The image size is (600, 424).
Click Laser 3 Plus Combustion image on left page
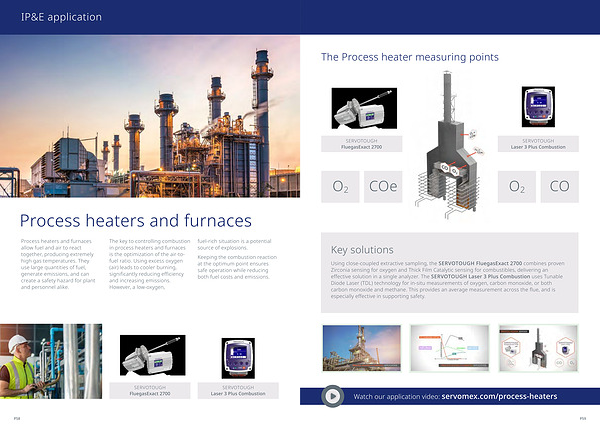(x=240, y=356)
